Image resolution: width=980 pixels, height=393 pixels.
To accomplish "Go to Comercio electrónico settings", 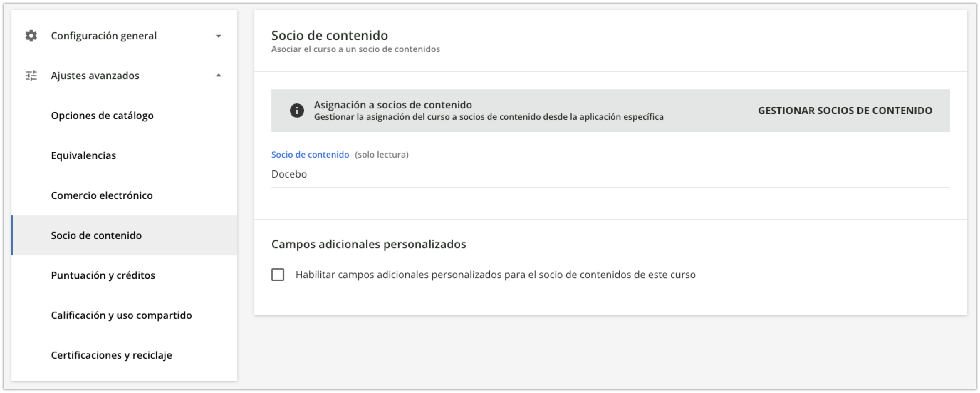I will [x=124, y=195].
